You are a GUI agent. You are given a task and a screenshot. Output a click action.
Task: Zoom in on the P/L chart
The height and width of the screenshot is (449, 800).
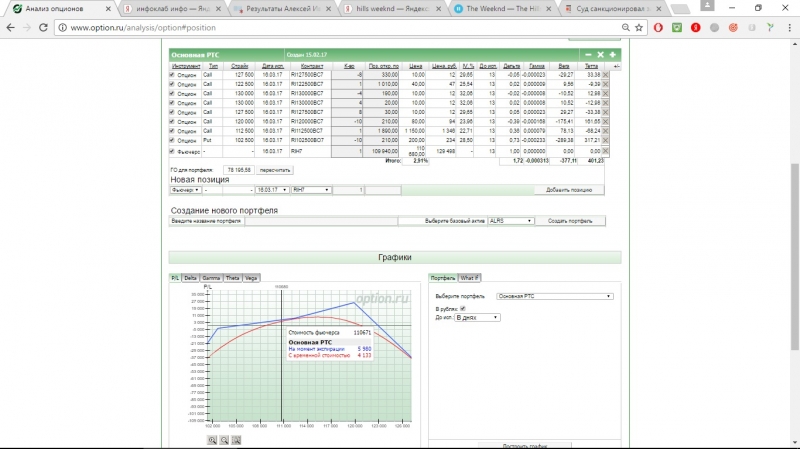[212, 440]
